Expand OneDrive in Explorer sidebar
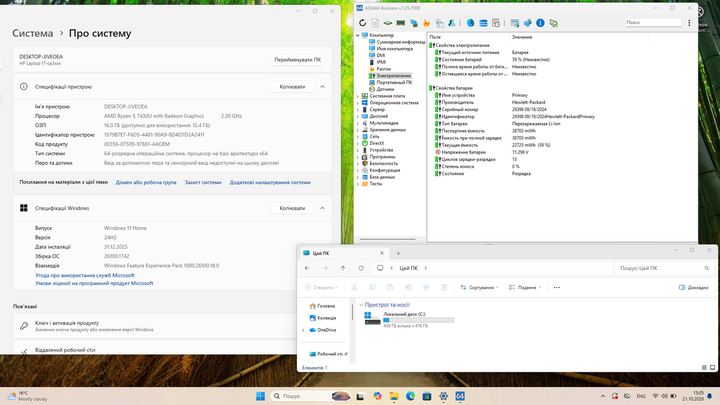This screenshot has width=720, height=405. [303, 330]
